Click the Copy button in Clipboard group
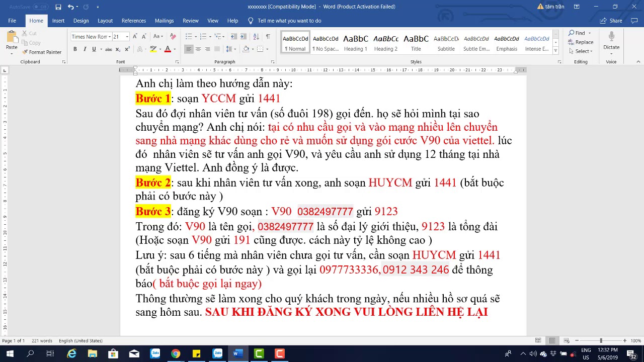Image resolution: width=644 pixels, height=362 pixels. (x=31, y=43)
